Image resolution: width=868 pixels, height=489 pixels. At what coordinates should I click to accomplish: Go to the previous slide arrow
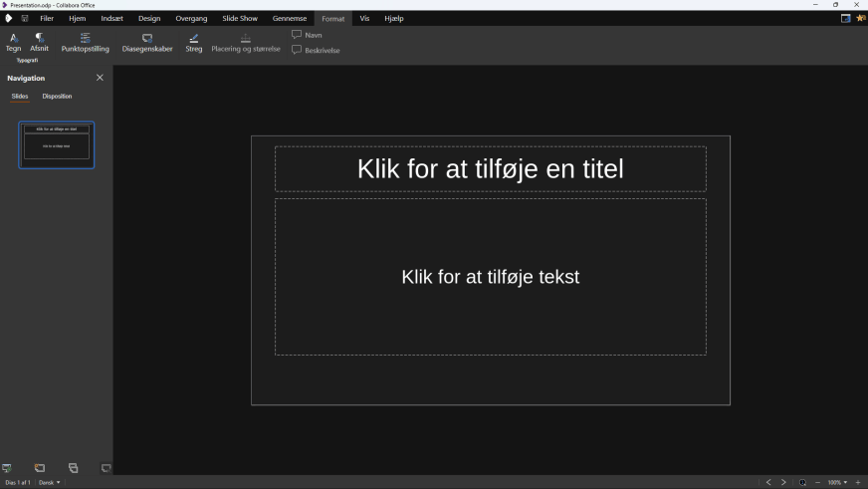(x=768, y=482)
